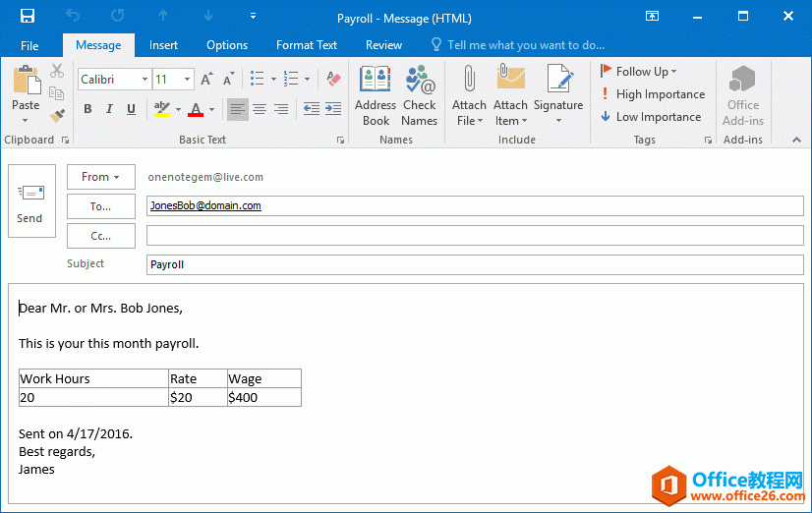
Task: Switch to the Insert tab
Action: (x=163, y=44)
